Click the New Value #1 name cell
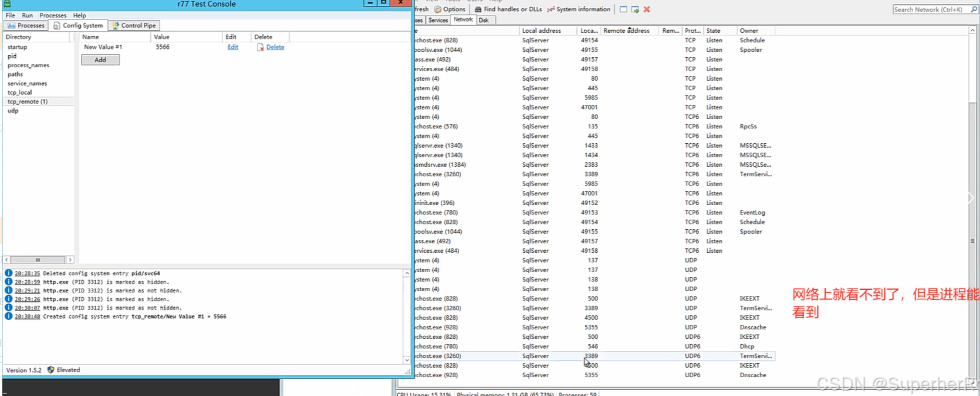This screenshot has height=396, width=980. point(103,47)
